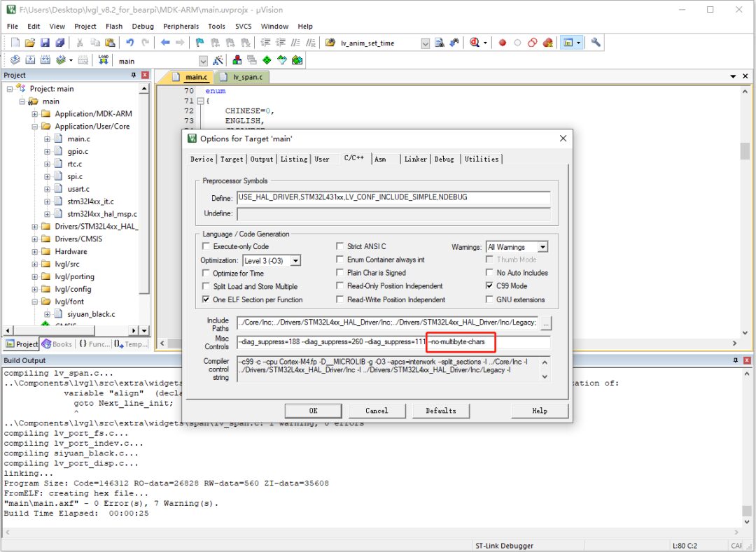Toggle Optimize for Time checkbox
This screenshot has height=552, width=756.
pyautogui.click(x=206, y=273)
